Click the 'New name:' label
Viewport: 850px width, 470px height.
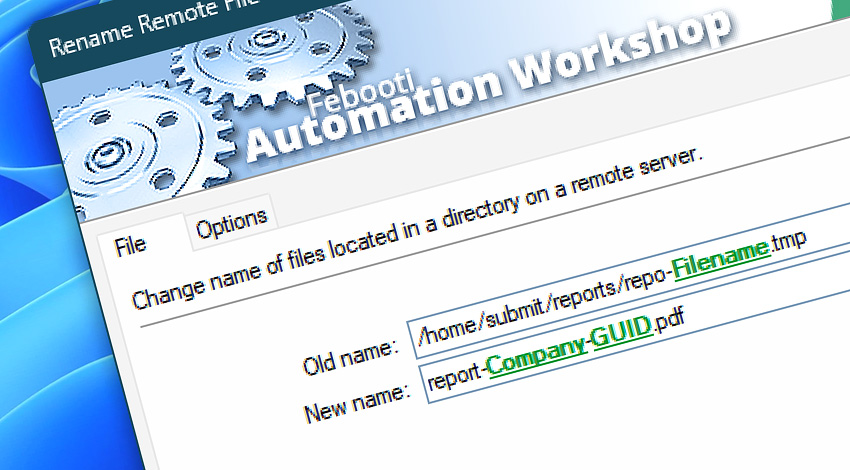pyautogui.click(x=356, y=403)
